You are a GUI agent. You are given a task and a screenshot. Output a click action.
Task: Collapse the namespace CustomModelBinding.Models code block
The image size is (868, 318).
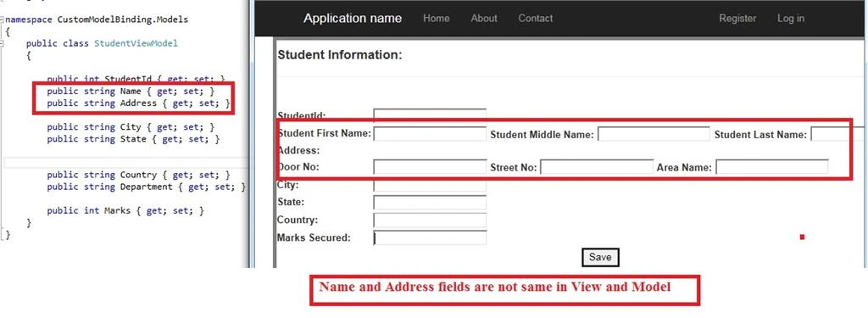pyautogui.click(x=3, y=20)
